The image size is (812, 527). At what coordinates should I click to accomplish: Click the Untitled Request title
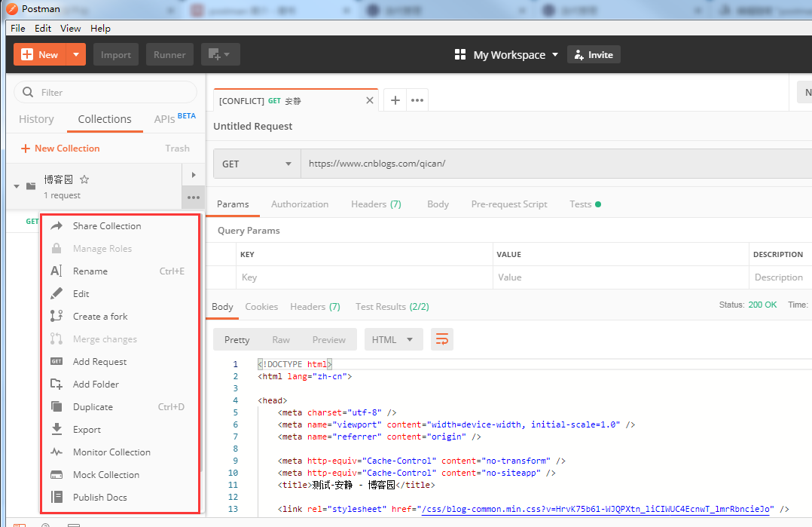253,127
